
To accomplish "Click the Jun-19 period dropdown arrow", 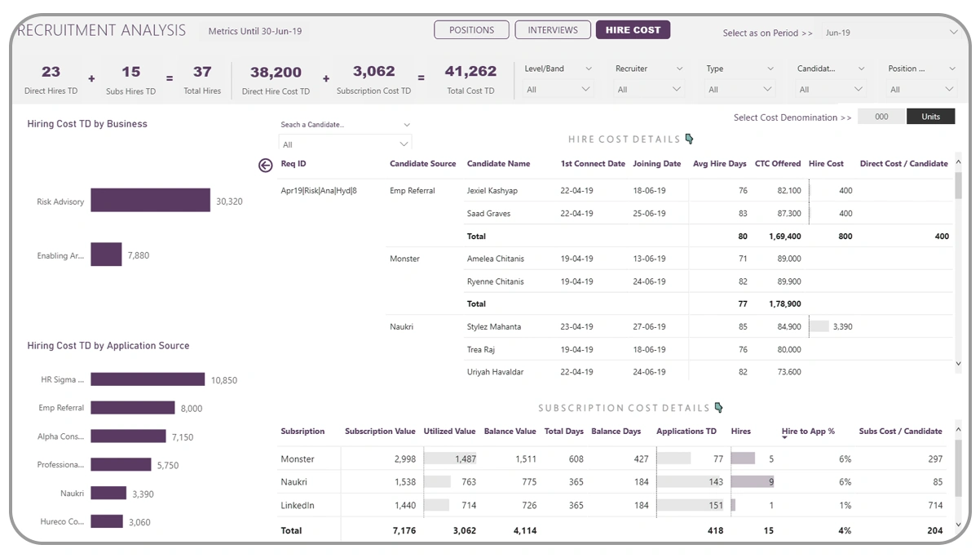I will (x=952, y=33).
